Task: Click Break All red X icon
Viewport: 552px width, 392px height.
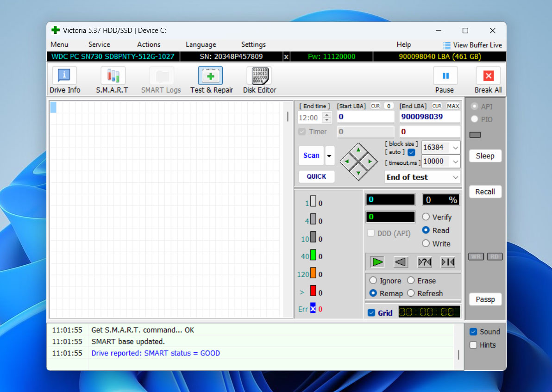Action: click(x=488, y=75)
